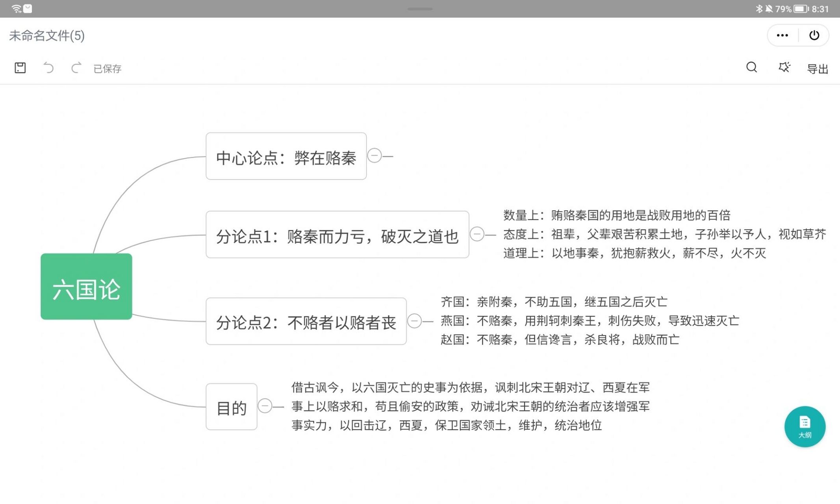Tap the Wi-Fi icon in the status bar

pyautogui.click(x=15, y=8)
